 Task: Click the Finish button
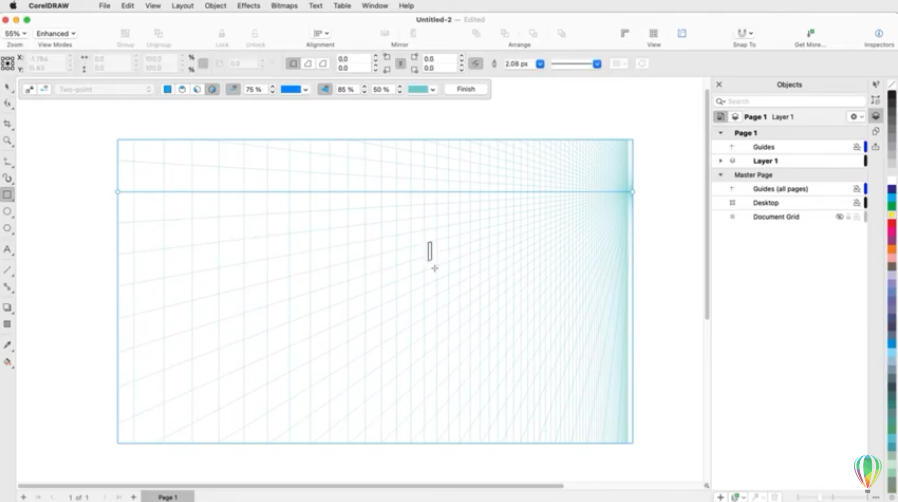point(466,89)
